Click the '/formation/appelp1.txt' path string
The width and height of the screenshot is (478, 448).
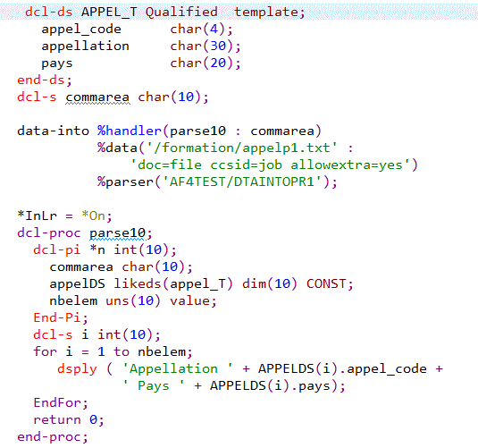click(x=242, y=148)
